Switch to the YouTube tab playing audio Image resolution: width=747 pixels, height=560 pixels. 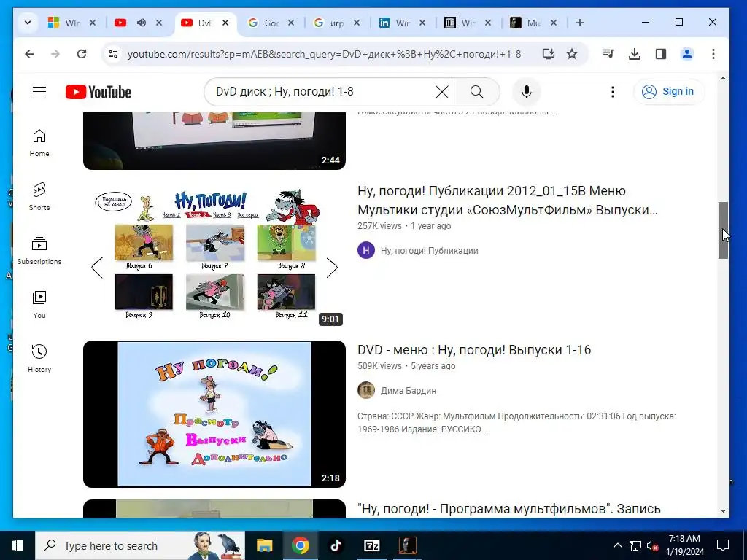[127, 23]
